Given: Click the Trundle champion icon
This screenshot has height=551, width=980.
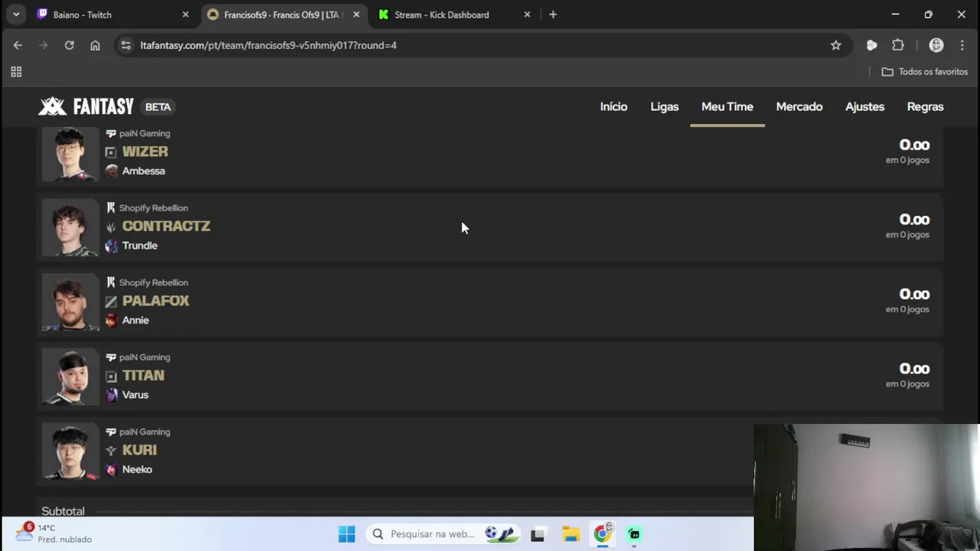Looking at the screenshot, I should [111, 246].
